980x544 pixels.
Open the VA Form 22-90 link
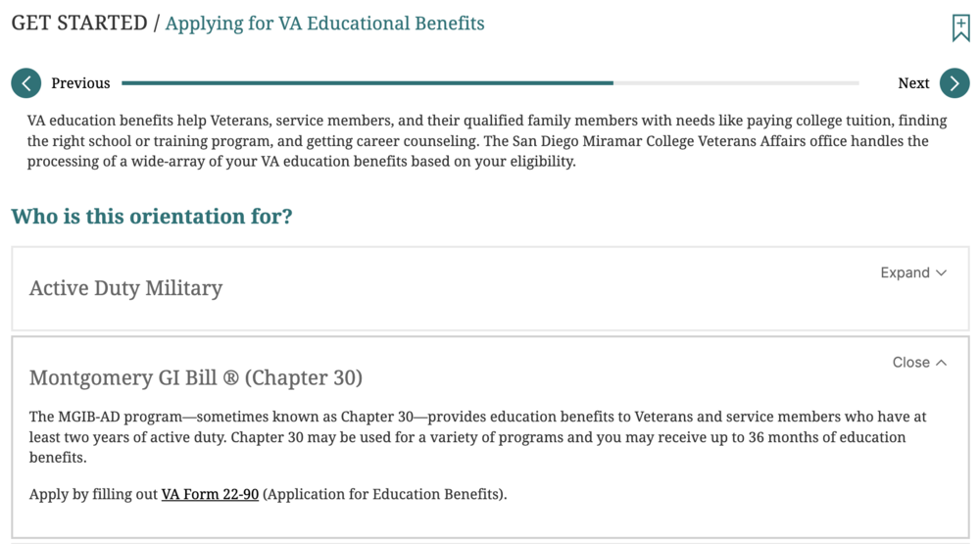tap(210, 495)
